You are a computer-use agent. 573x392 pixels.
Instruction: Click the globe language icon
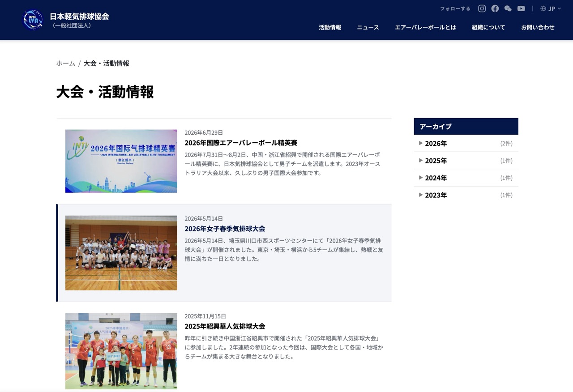(x=543, y=9)
